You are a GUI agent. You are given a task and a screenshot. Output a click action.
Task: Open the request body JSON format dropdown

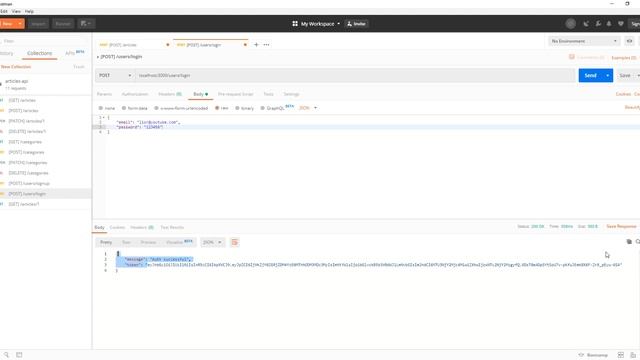pyautogui.click(x=308, y=108)
